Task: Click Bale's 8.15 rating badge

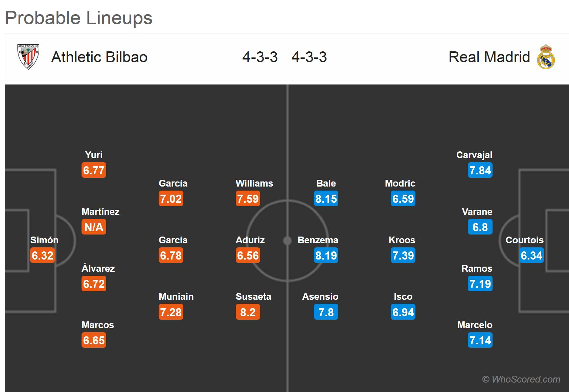Action: pos(326,199)
